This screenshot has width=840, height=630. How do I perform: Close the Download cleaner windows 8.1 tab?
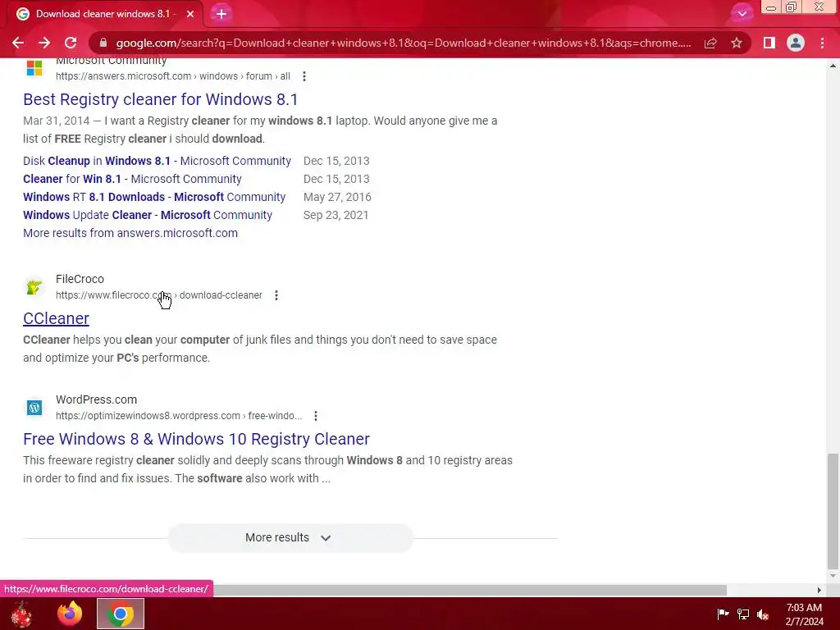coord(190,14)
